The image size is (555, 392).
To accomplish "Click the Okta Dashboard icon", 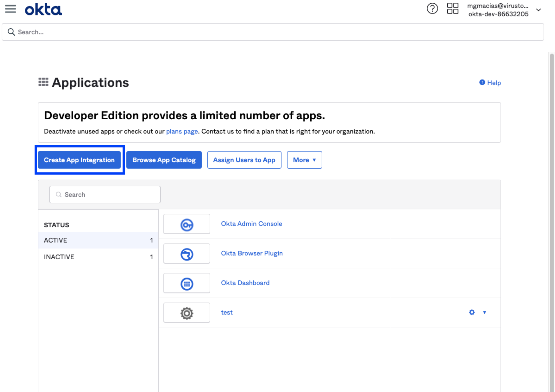I will [x=187, y=283].
